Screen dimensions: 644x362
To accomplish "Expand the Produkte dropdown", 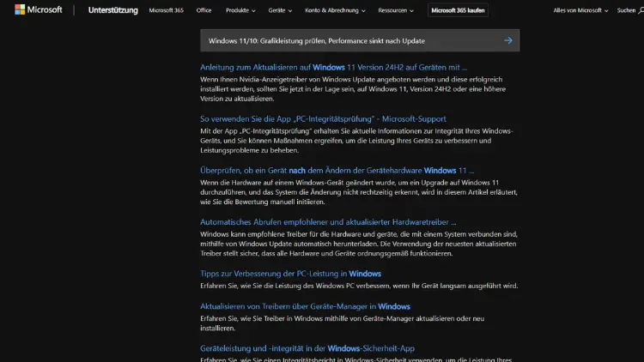I will point(240,10).
